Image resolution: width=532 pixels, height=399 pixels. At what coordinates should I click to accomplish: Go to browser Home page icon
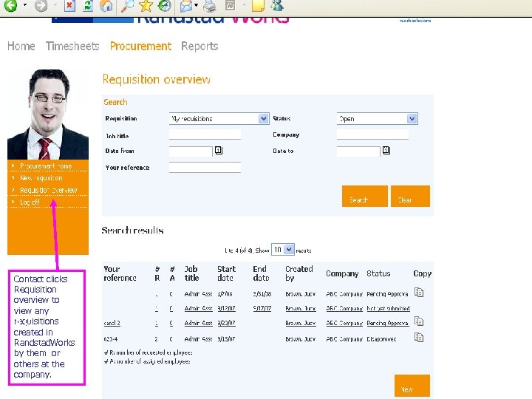pyautogui.click(x=106, y=5)
